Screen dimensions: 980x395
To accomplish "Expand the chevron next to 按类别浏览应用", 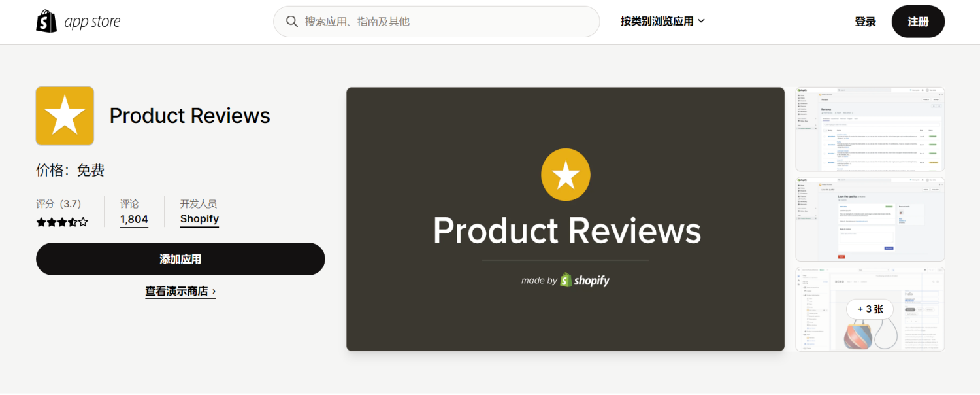I will coord(701,20).
